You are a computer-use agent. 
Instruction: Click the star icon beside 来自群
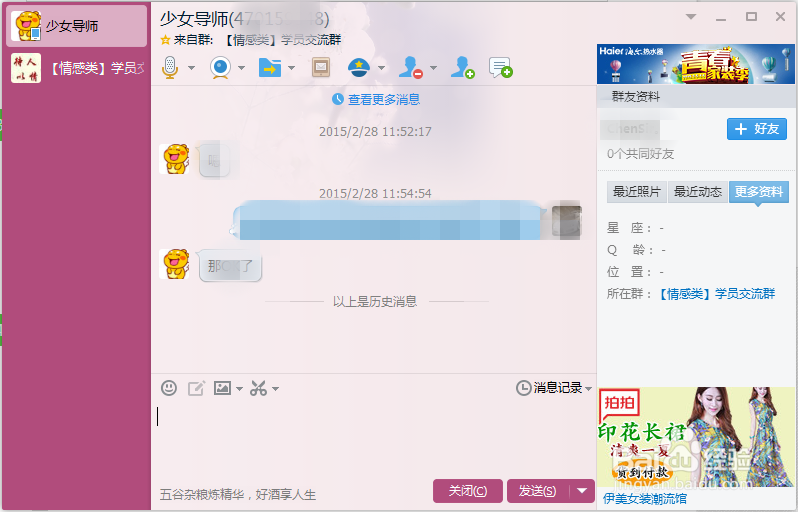click(165, 40)
